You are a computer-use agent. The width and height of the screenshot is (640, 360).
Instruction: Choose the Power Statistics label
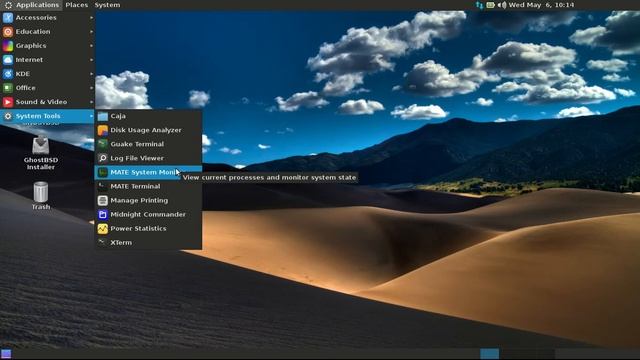click(138, 229)
